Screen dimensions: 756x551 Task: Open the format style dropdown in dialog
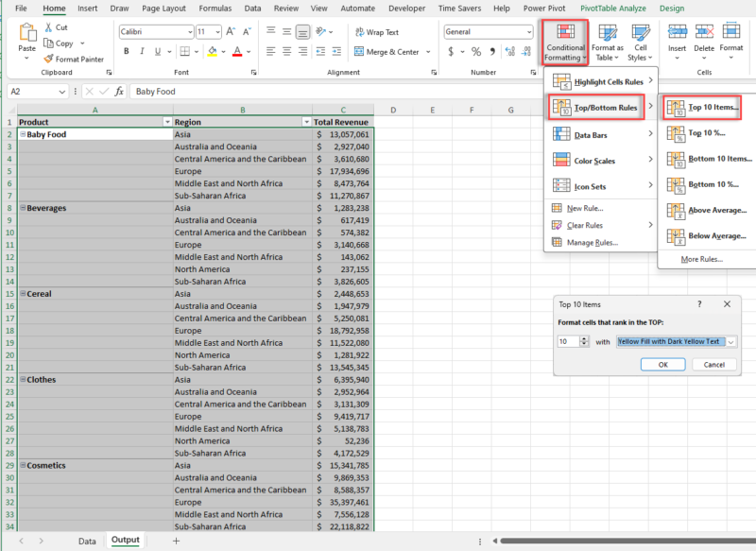point(731,341)
